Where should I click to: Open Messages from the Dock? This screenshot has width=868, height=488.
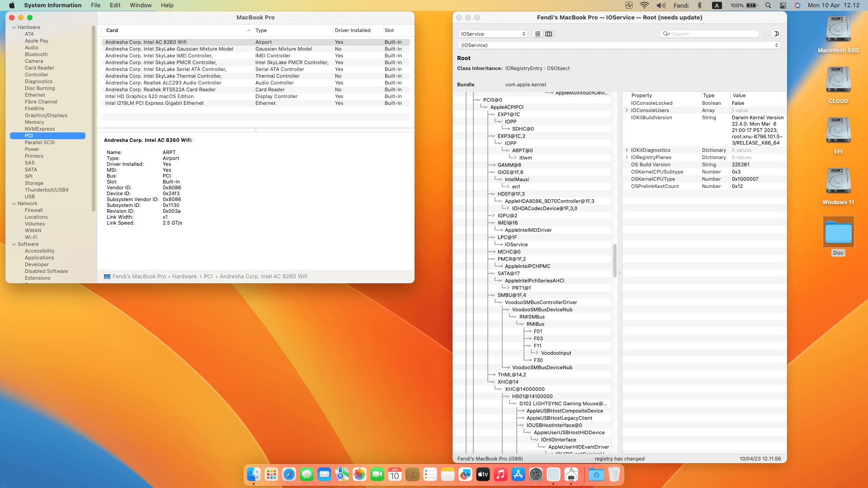tap(307, 474)
